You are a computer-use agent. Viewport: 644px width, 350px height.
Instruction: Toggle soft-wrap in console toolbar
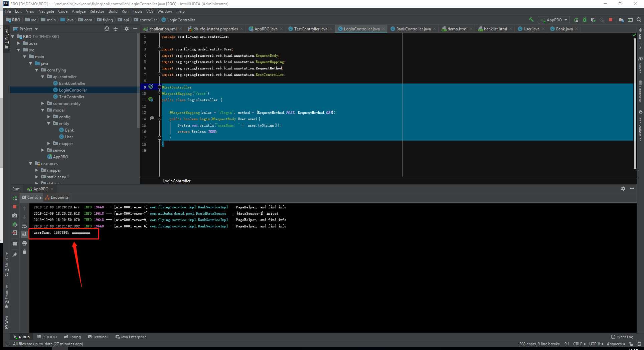click(x=24, y=226)
